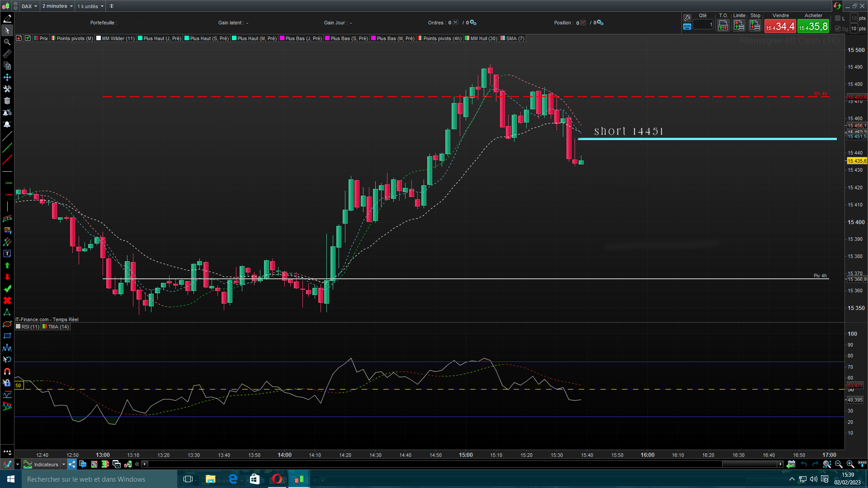Click the Qté quantity input field

703,25
